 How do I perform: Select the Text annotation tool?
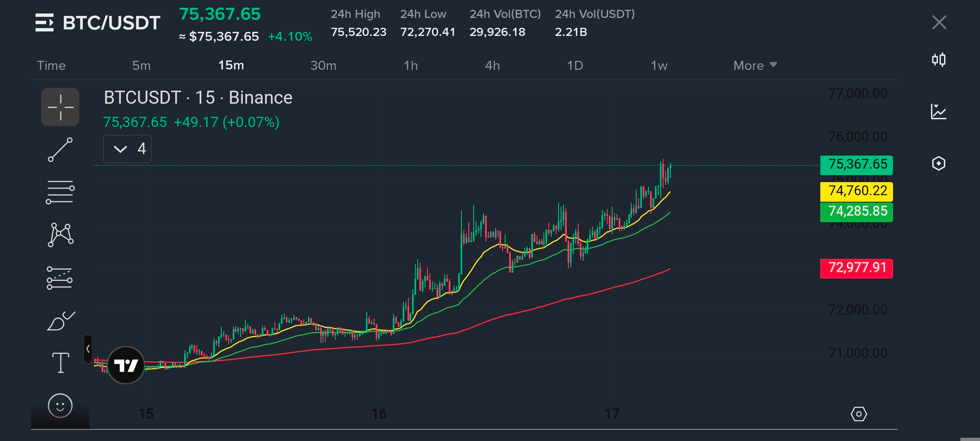(60, 363)
